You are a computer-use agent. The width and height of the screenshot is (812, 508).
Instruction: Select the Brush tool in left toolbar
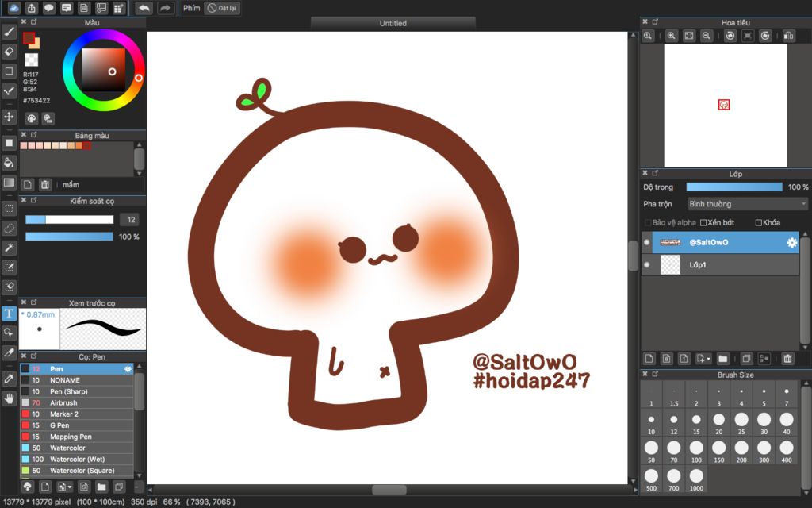(x=9, y=32)
